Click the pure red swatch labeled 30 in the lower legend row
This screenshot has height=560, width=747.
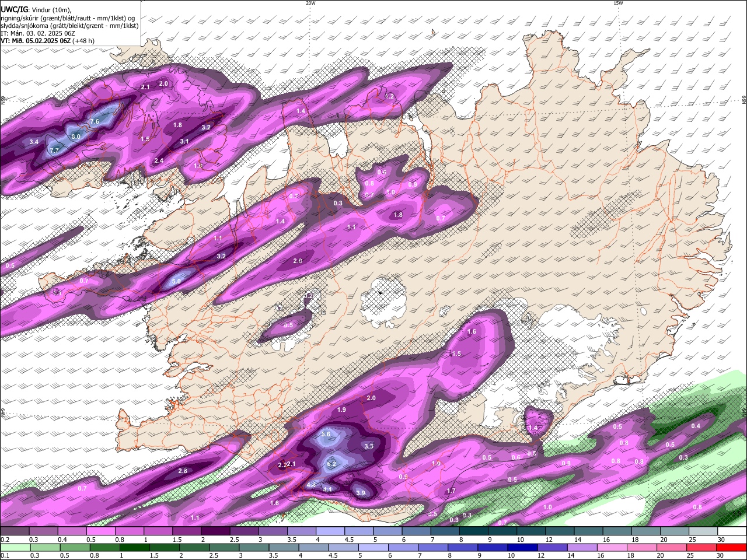pyautogui.click(x=731, y=547)
